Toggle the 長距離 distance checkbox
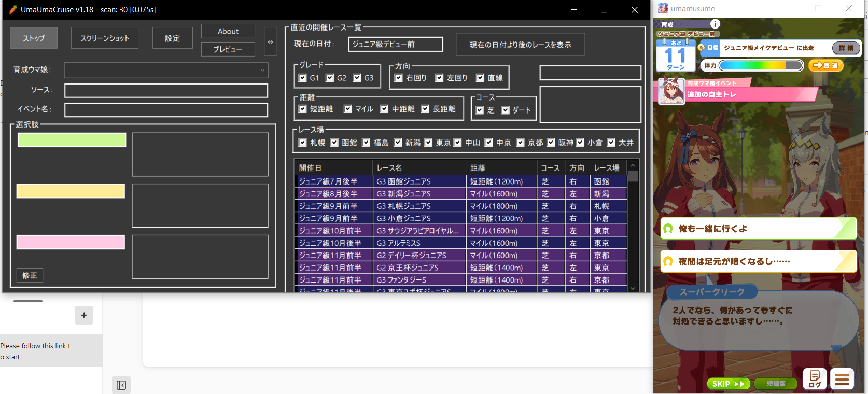Image resolution: width=868 pixels, height=394 pixels. [x=425, y=109]
